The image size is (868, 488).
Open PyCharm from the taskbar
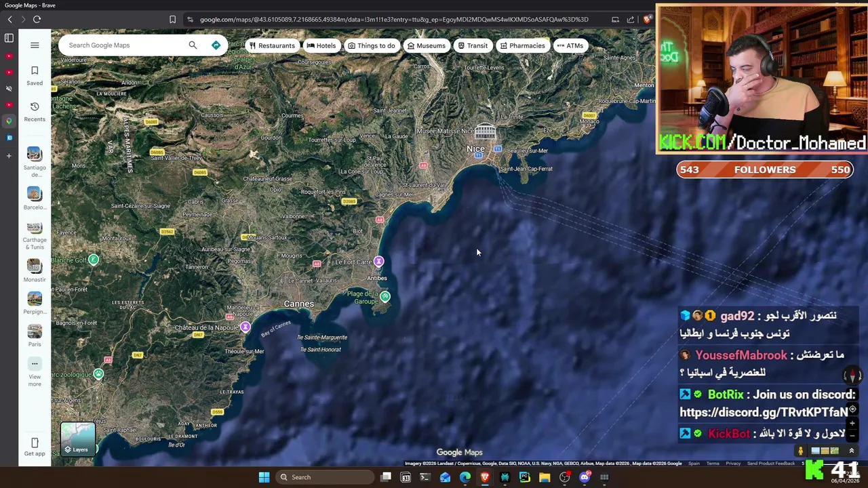525,477
